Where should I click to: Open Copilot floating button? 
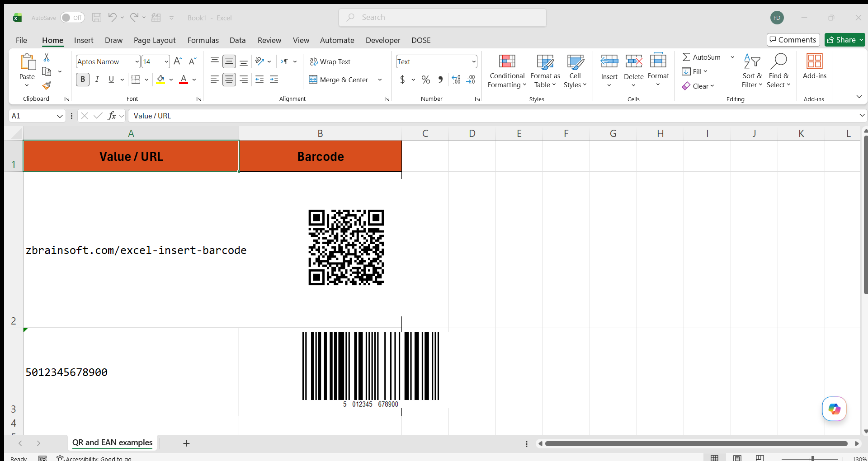(x=834, y=409)
